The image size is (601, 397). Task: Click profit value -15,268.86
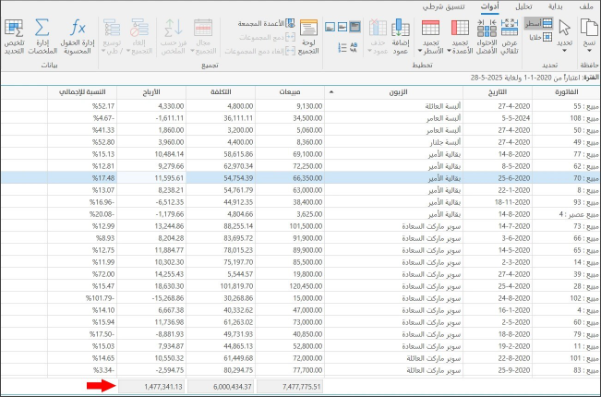click(151, 298)
